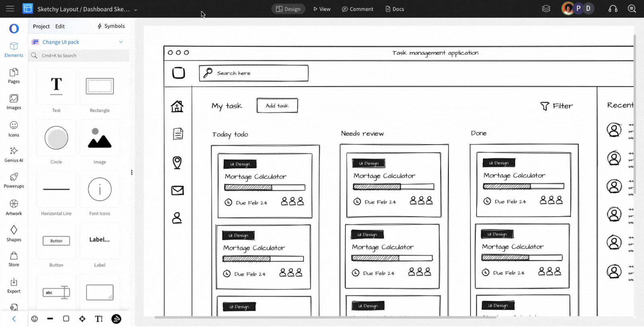Screen dimensions: 644x327
Task: Click the first user avatar photo
Action: (568, 8)
